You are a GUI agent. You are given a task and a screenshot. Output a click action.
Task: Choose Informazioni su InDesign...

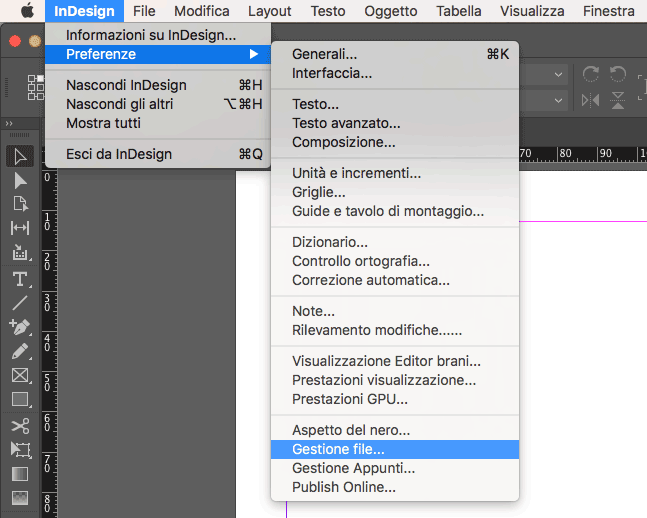pos(158,35)
